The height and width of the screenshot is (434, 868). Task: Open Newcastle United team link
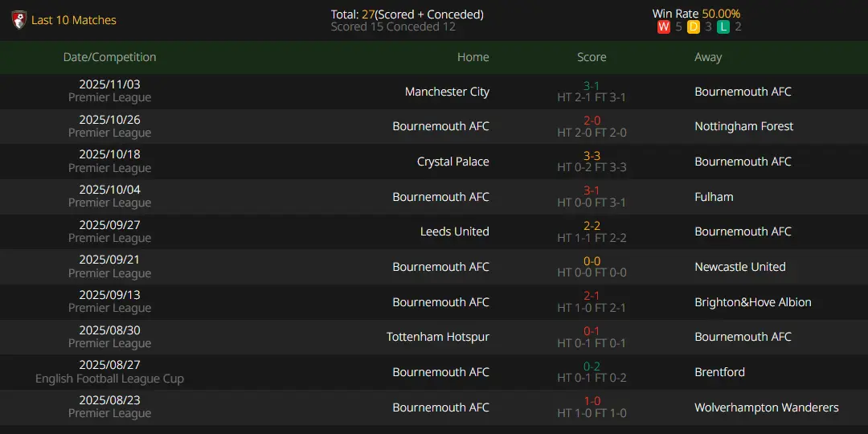click(x=739, y=267)
